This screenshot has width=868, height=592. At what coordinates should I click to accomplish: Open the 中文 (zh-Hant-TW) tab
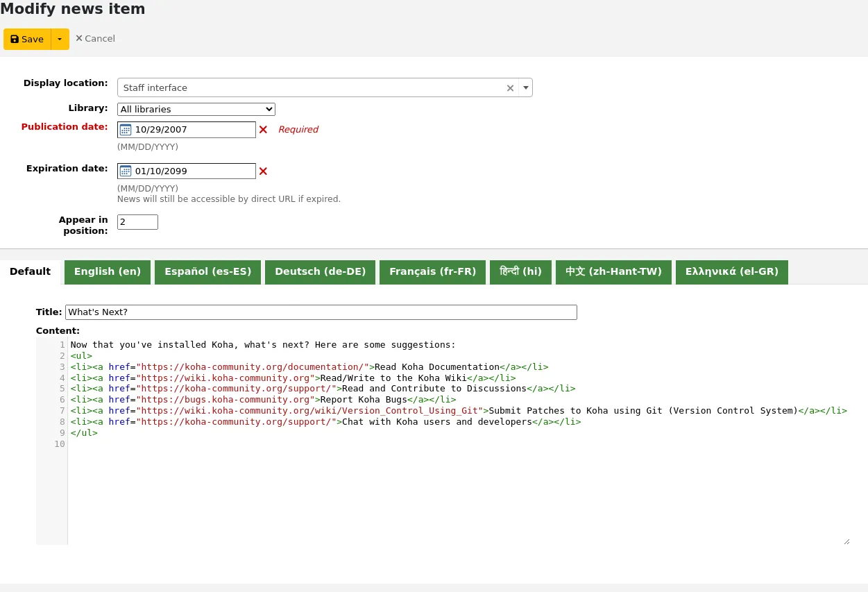click(613, 272)
